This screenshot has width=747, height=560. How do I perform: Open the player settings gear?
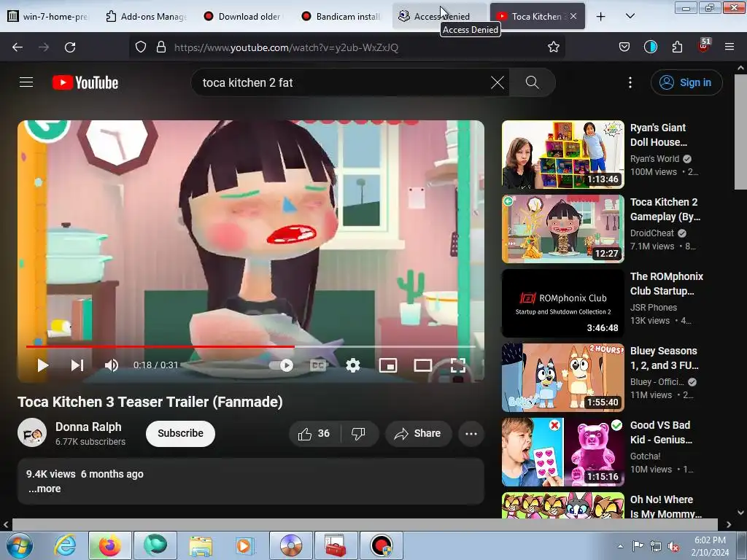pos(352,365)
